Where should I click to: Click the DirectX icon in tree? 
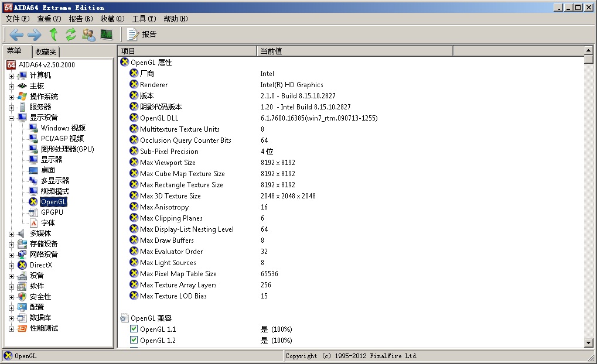22,265
